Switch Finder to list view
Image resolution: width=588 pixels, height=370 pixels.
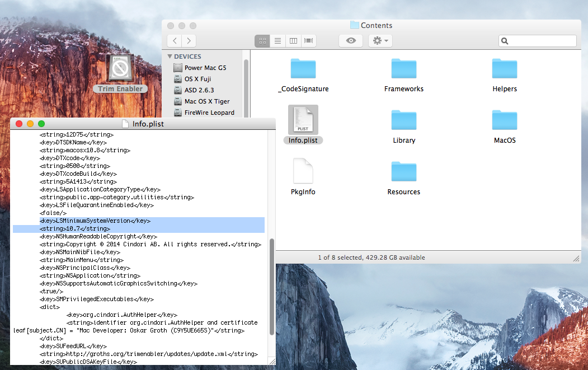click(x=277, y=40)
